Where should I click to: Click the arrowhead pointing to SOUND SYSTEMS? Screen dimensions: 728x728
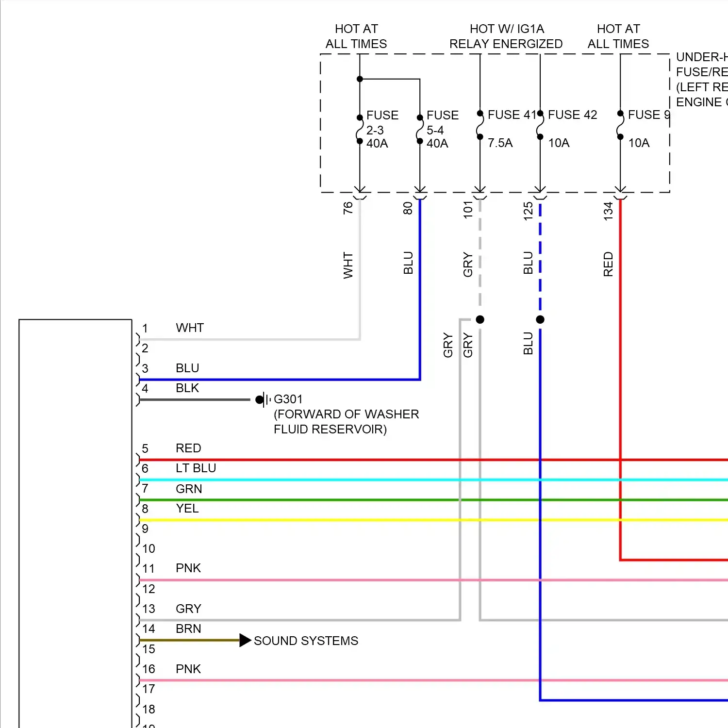pos(246,640)
